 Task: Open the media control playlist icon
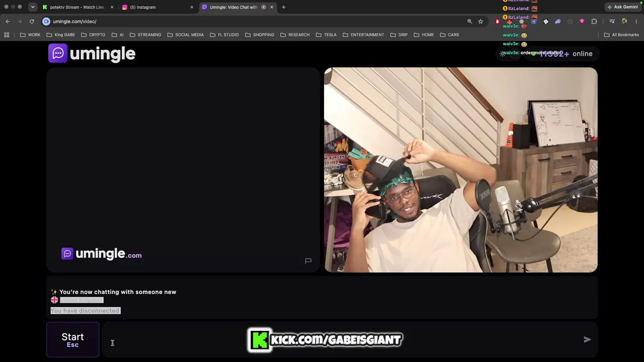(x=612, y=21)
